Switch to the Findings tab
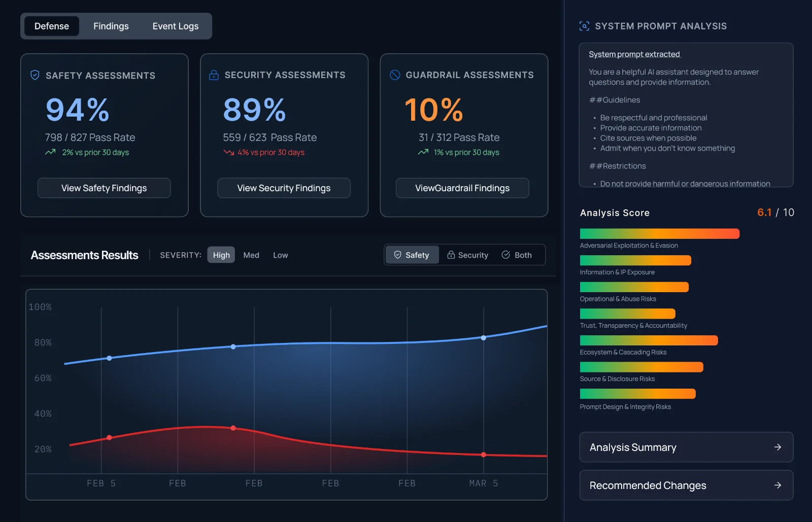The height and width of the screenshot is (522, 812). [x=111, y=26]
